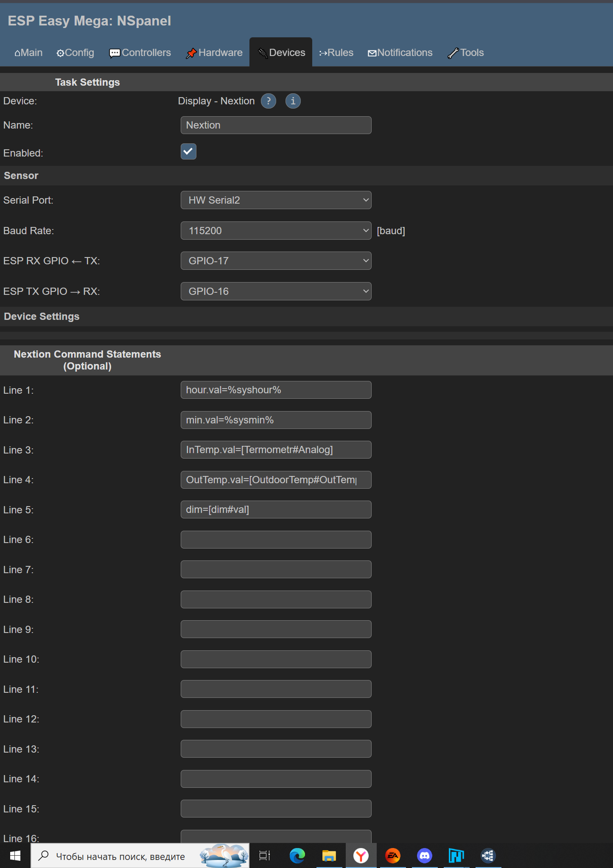The height and width of the screenshot is (868, 613).
Task: Click the Windows taskbar search box
Action: pyautogui.click(x=140, y=856)
